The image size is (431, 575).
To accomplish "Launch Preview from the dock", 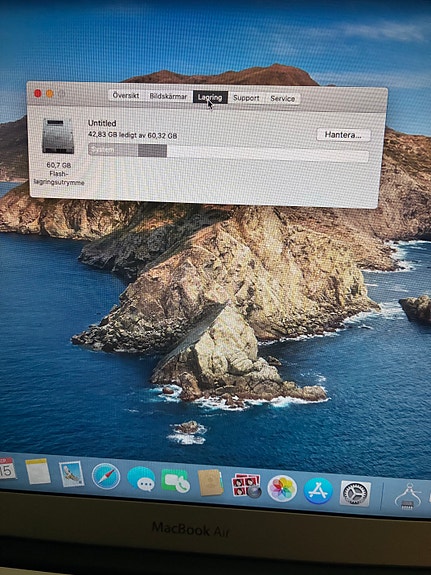I will [x=72, y=474].
